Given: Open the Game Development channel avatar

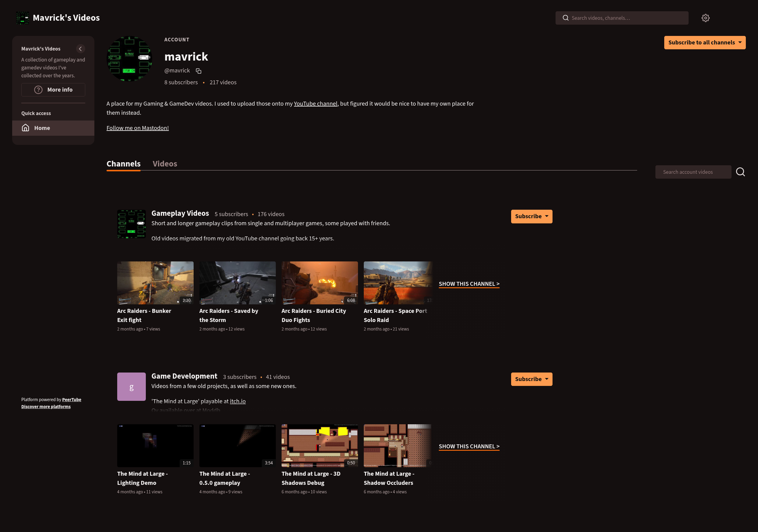Looking at the screenshot, I should coord(131,387).
